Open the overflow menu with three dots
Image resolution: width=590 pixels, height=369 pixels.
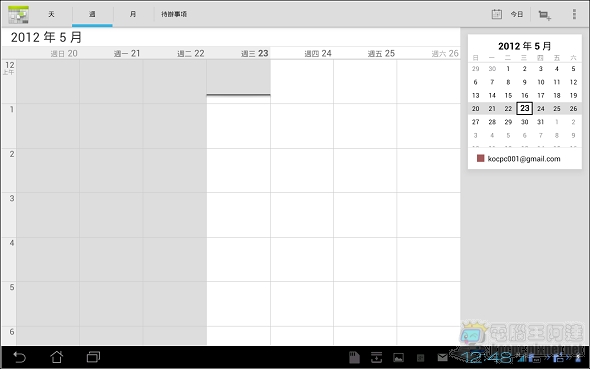tap(574, 14)
